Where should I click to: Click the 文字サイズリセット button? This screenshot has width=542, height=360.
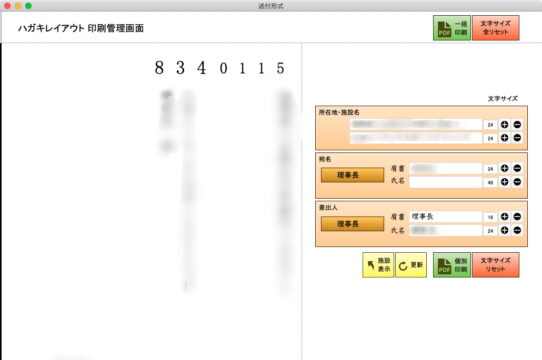click(x=496, y=265)
